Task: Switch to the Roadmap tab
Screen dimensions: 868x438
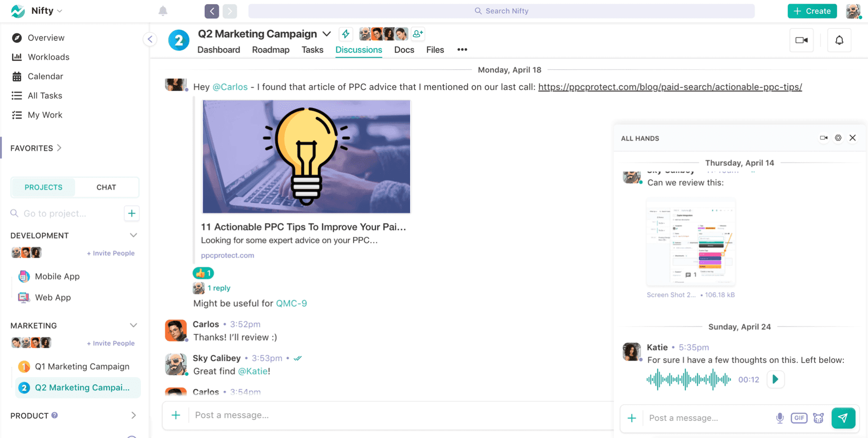Action: point(271,50)
